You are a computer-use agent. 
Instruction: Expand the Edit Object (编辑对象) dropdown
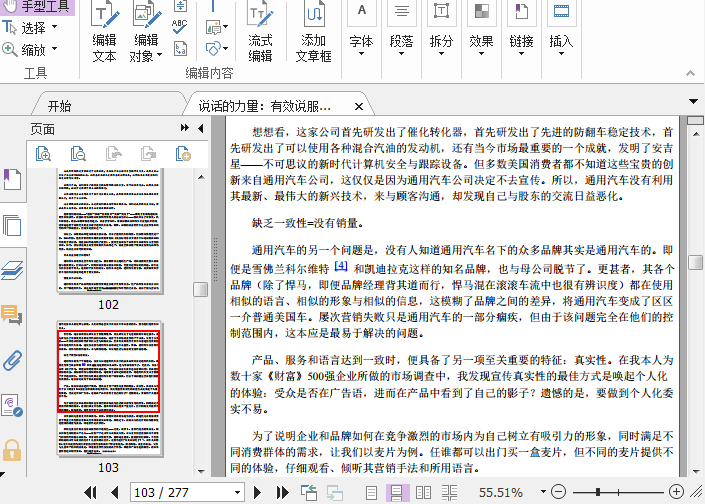tap(159, 56)
